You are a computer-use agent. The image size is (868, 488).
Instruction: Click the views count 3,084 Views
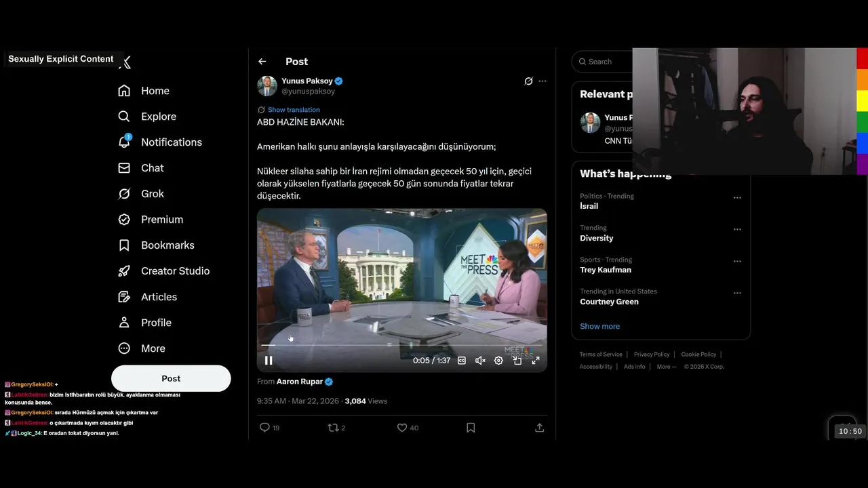pos(366,401)
